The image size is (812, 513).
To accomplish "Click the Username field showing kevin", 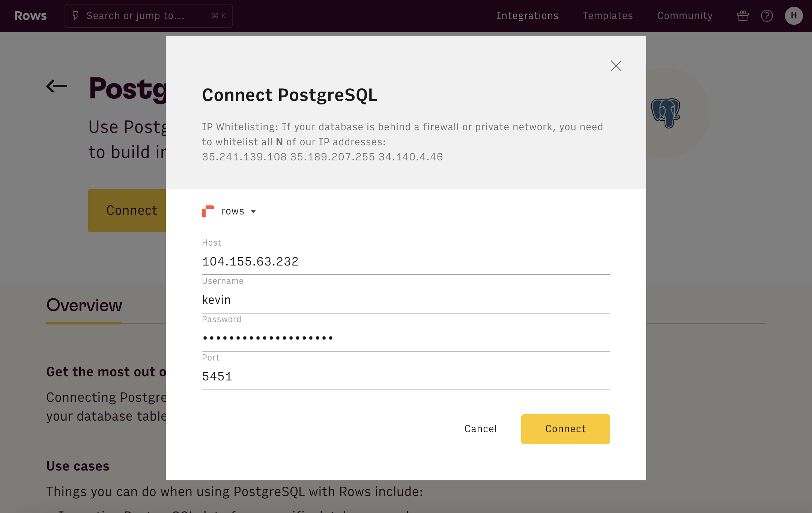I will 406,300.
